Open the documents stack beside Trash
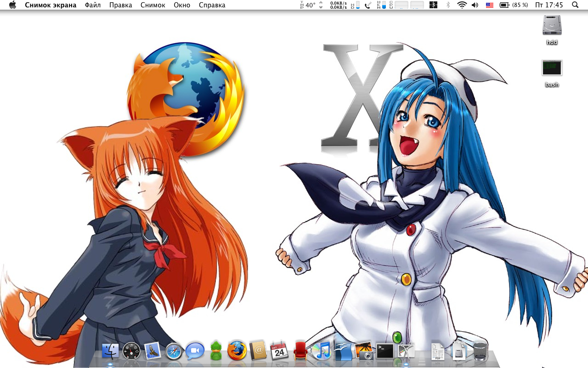Image resolution: width=588 pixels, height=368 pixels. 459,351
